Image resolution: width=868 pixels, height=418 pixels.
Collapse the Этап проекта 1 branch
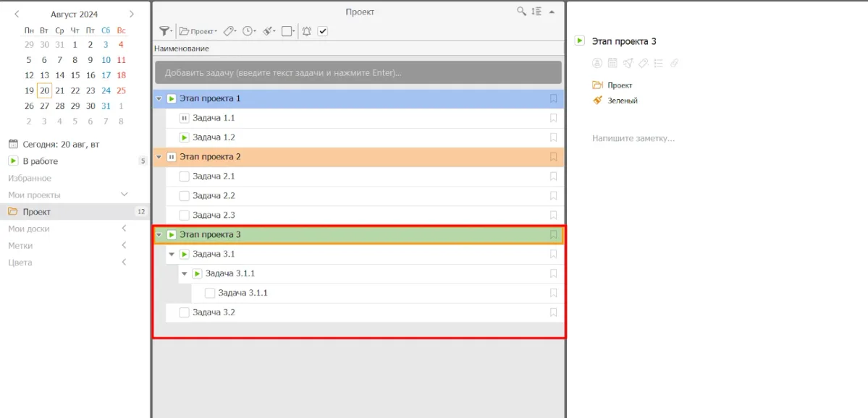point(159,98)
